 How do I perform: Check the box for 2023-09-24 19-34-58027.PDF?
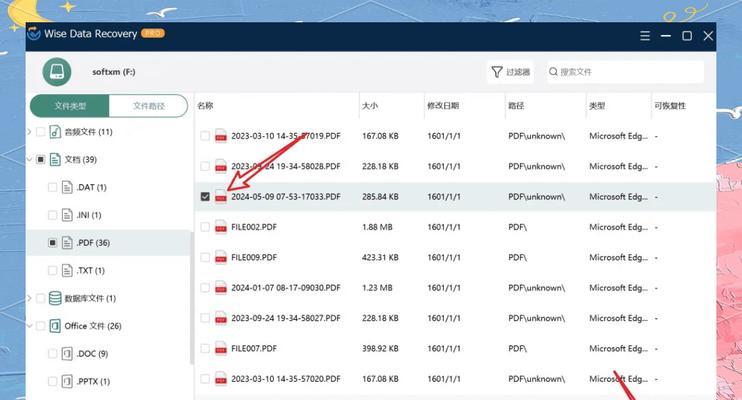coord(205,318)
